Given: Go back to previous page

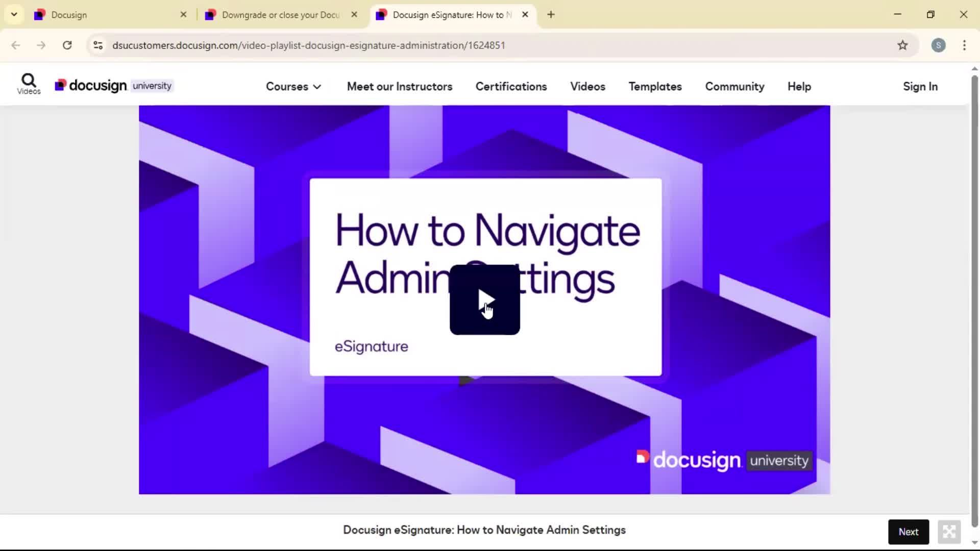Looking at the screenshot, I should point(16,45).
